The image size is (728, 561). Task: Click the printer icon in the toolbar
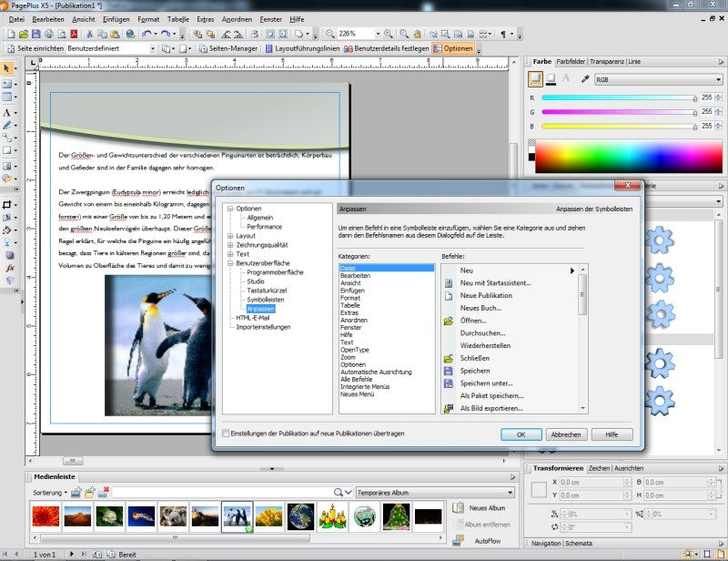(48, 34)
